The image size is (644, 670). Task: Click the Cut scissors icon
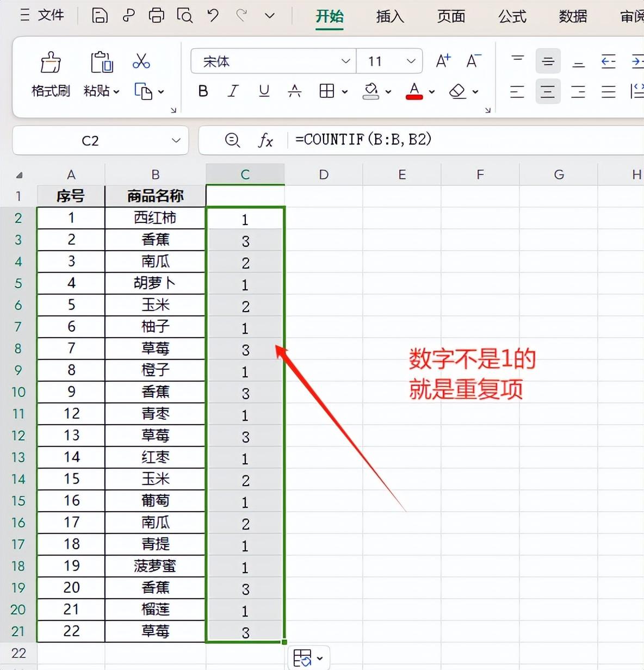(x=141, y=61)
